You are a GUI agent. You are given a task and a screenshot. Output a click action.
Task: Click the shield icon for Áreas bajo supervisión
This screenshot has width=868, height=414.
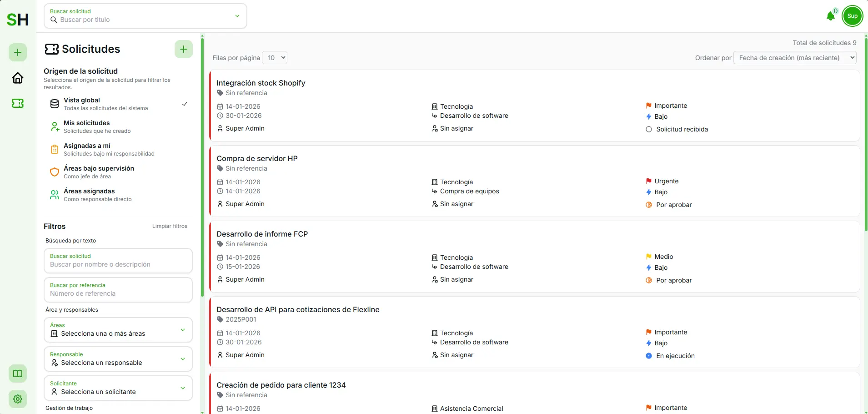pyautogui.click(x=55, y=172)
